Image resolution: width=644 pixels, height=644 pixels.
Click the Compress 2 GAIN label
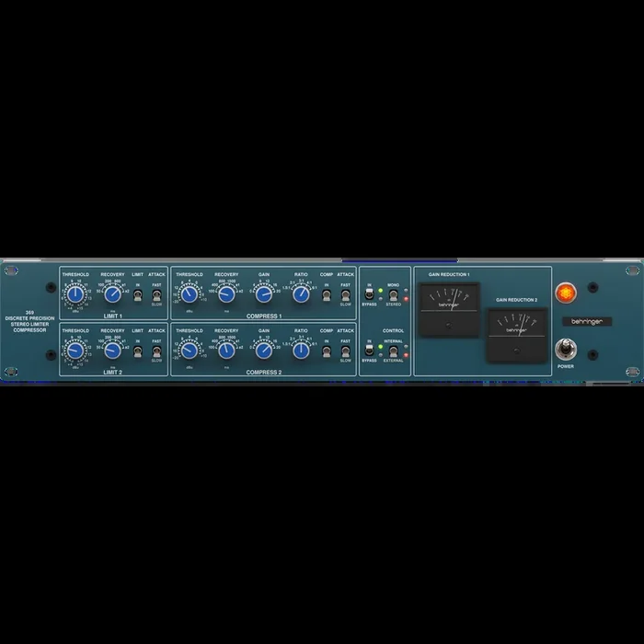(264, 330)
